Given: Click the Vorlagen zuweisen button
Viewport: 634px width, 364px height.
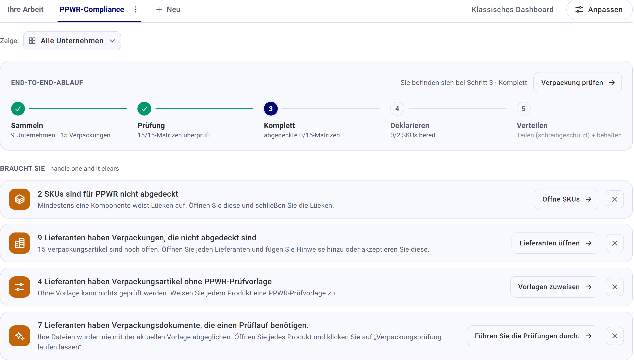Looking at the screenshot, I should coord(554,287).
